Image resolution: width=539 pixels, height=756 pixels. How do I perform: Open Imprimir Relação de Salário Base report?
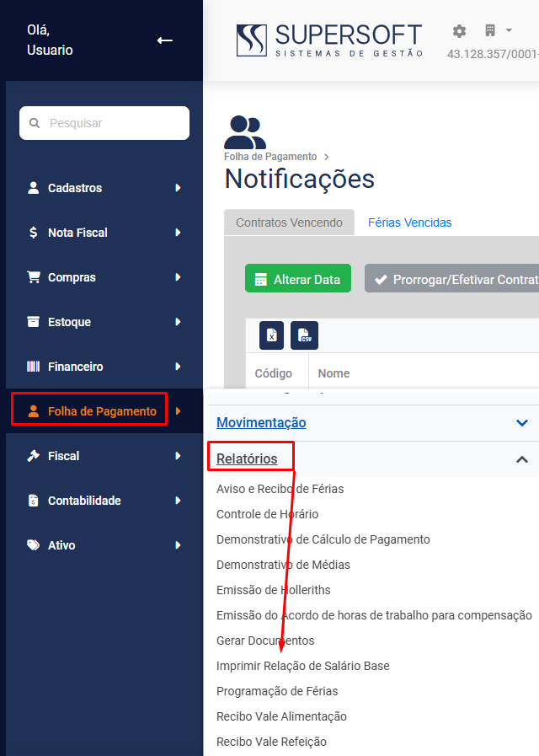(x=303, y=666)
